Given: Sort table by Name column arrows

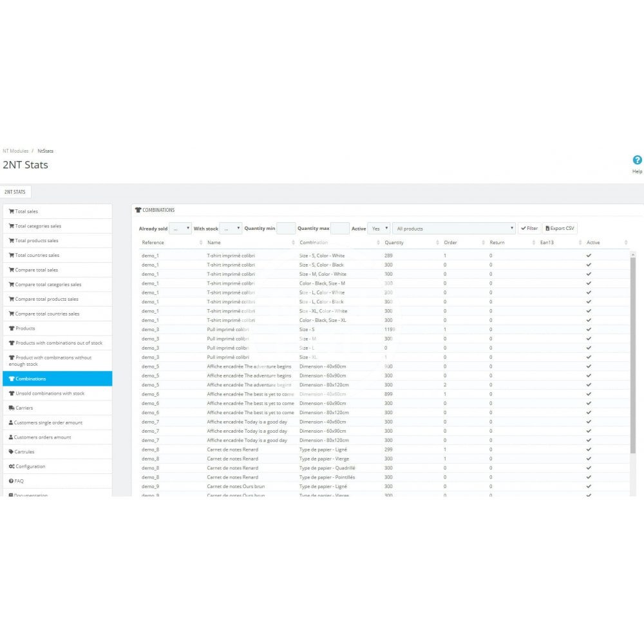Looking at the screenshot, I should click(x=293, y=243).
